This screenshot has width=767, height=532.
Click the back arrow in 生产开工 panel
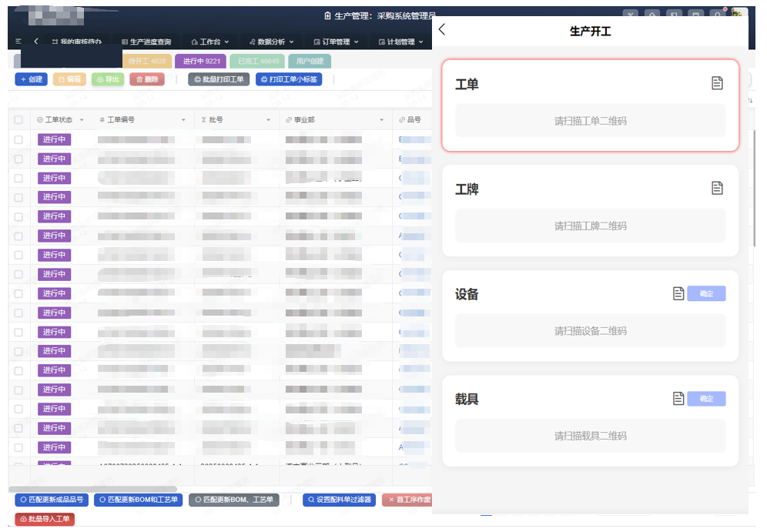[x=442, y=30]
